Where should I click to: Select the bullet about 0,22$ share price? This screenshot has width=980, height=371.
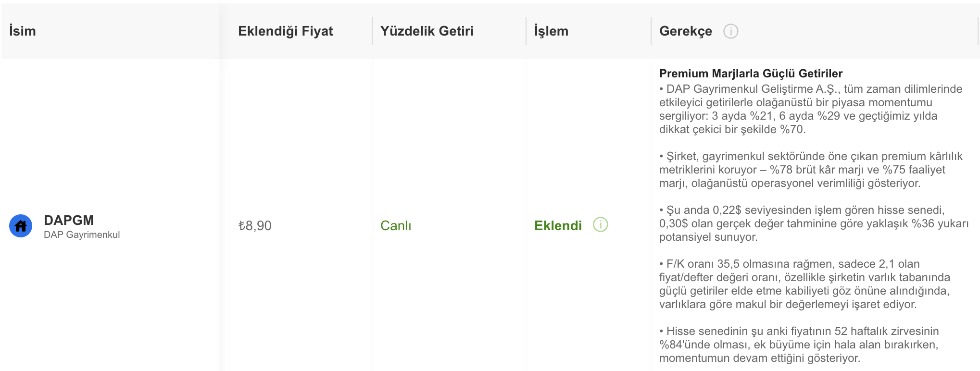tap(814, 223)
